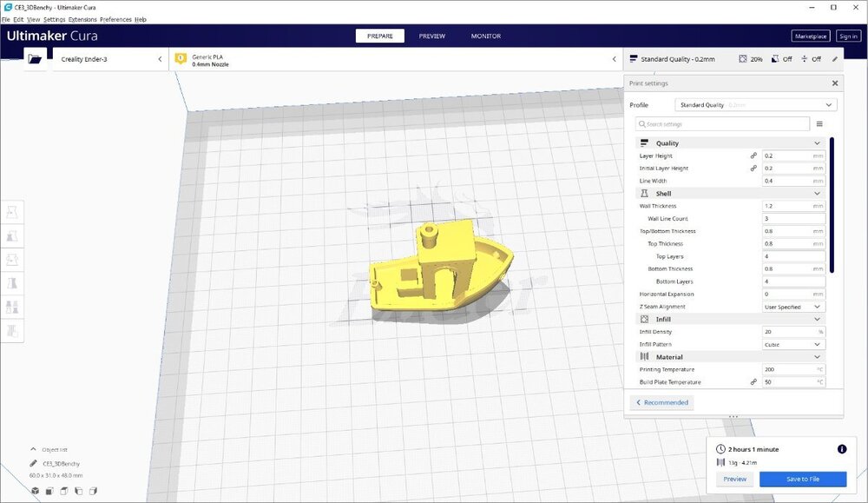Select the Mirror tool in left toolbar
Viewport: 868px width, 503px height.
12,283
